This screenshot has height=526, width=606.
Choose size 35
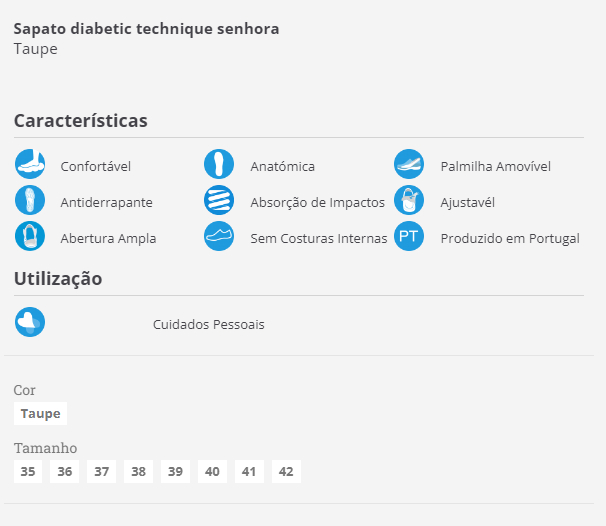28,472
